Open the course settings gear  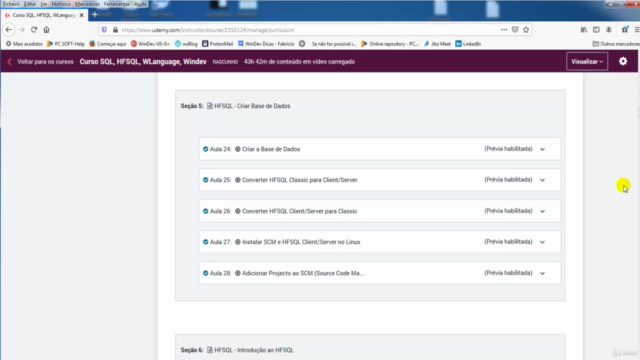tap(623, 61)
